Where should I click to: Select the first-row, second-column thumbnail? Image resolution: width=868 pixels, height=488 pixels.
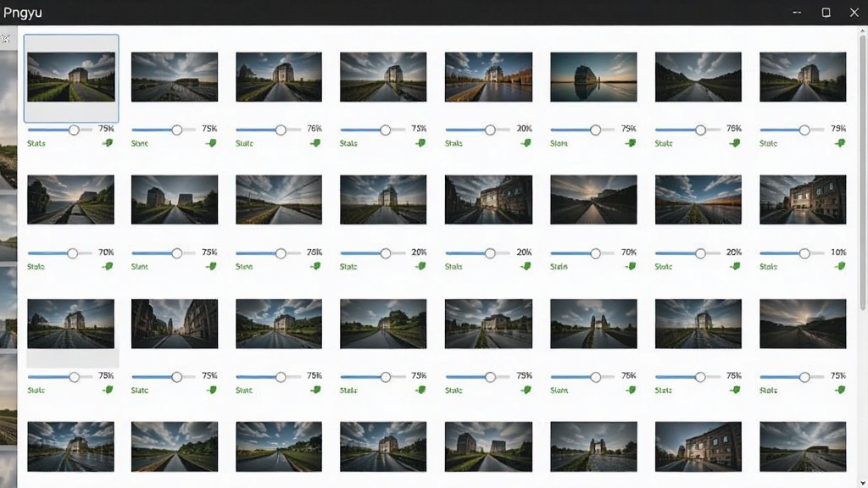(175, 77)
